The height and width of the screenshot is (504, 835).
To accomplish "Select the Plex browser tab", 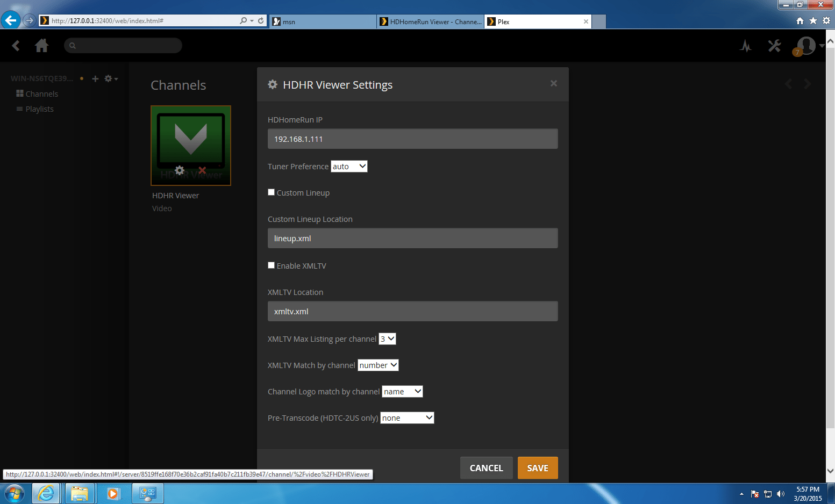I will click(532, 21).
